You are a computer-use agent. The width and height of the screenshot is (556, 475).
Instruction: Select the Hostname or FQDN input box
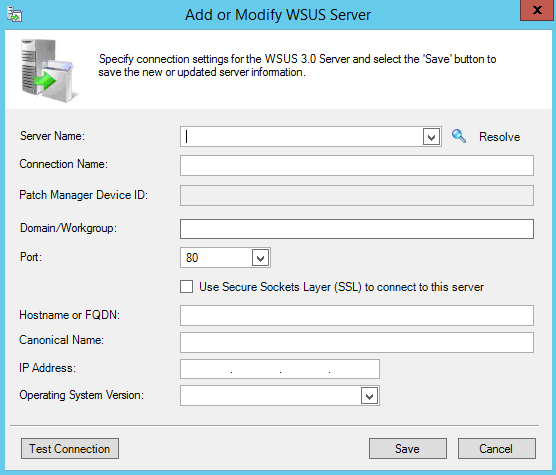tap(357, 315)
